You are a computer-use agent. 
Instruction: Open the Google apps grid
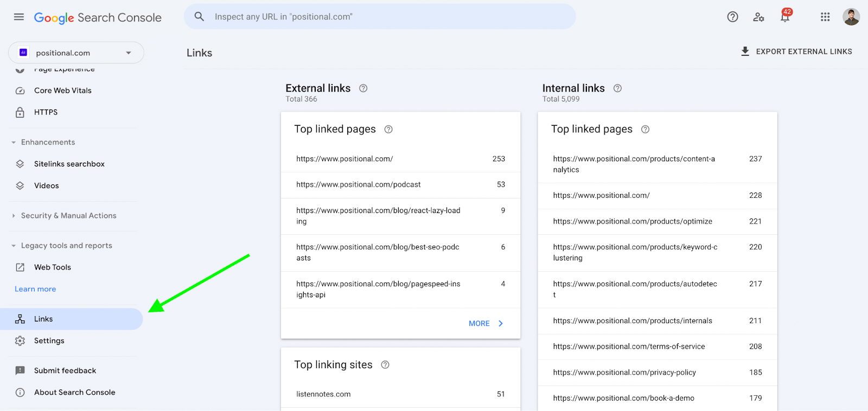coord(825,17)
